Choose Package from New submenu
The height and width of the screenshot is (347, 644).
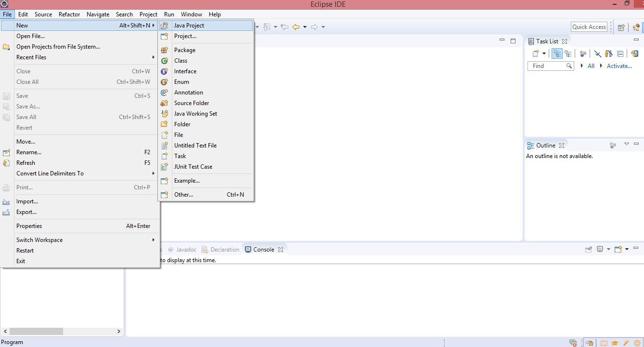[x=206, y=50]
